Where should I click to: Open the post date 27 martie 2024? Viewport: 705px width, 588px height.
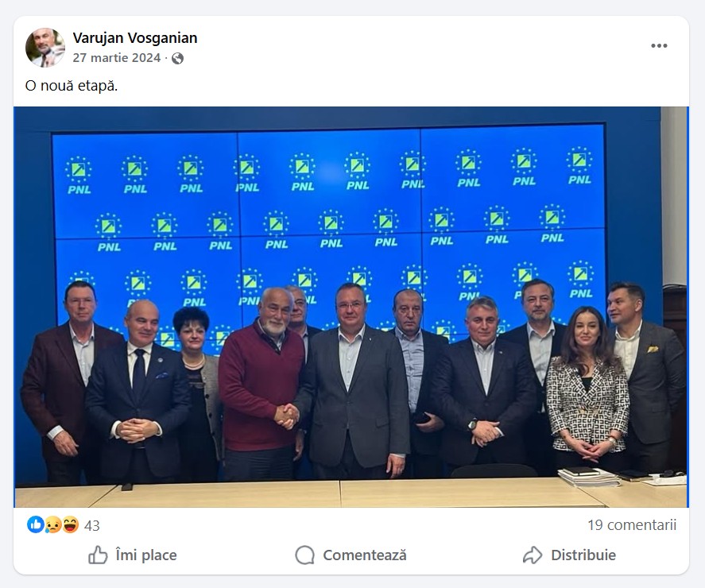click(x=117, y=58)
